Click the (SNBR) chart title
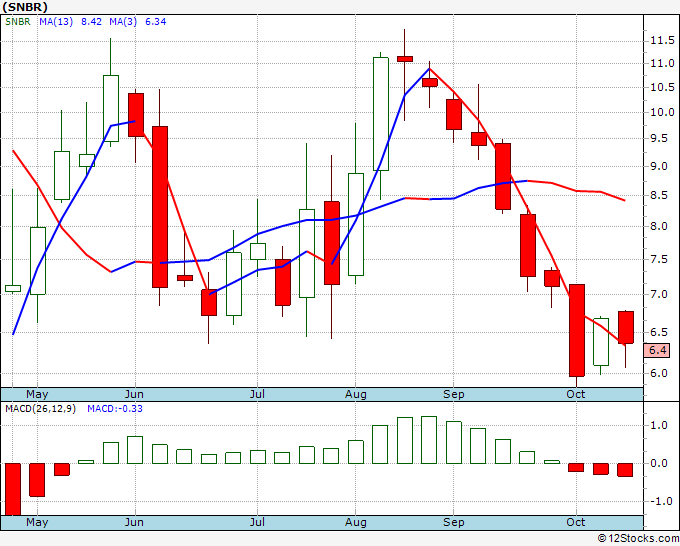 point(25,7)
